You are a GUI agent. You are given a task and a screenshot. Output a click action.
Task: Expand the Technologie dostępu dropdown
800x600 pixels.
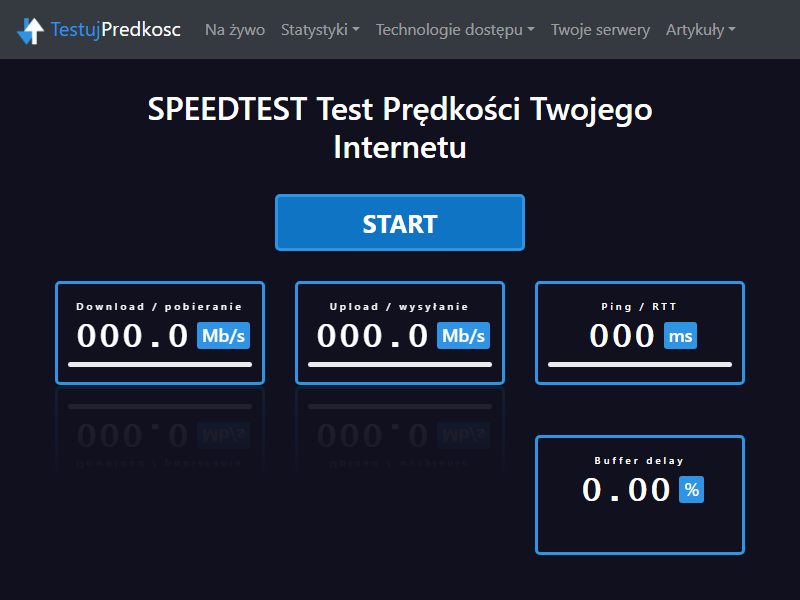[x=455, y=30]
